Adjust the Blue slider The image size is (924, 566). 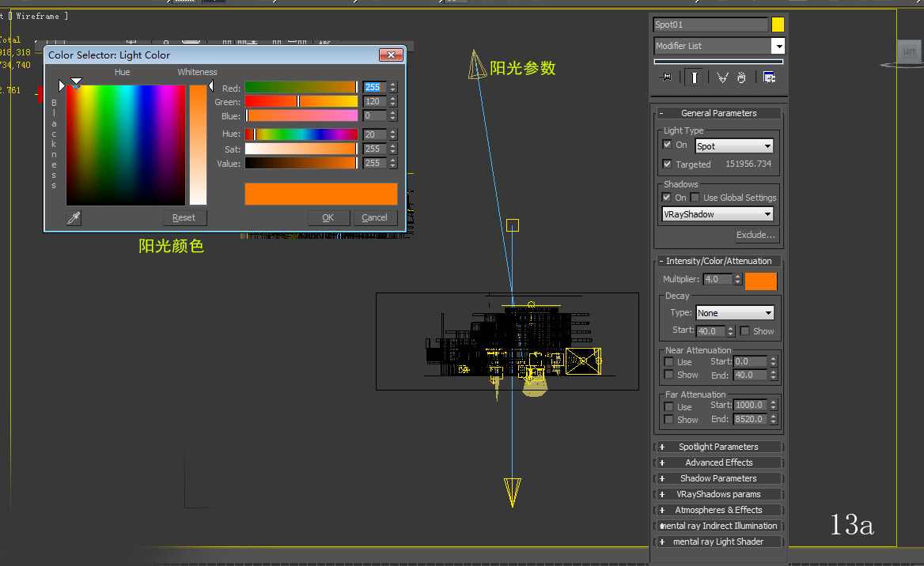tap(301, 116)
